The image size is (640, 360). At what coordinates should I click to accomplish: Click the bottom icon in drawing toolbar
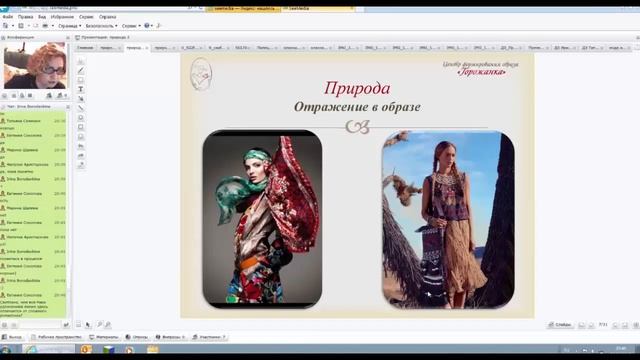(81, 165)
